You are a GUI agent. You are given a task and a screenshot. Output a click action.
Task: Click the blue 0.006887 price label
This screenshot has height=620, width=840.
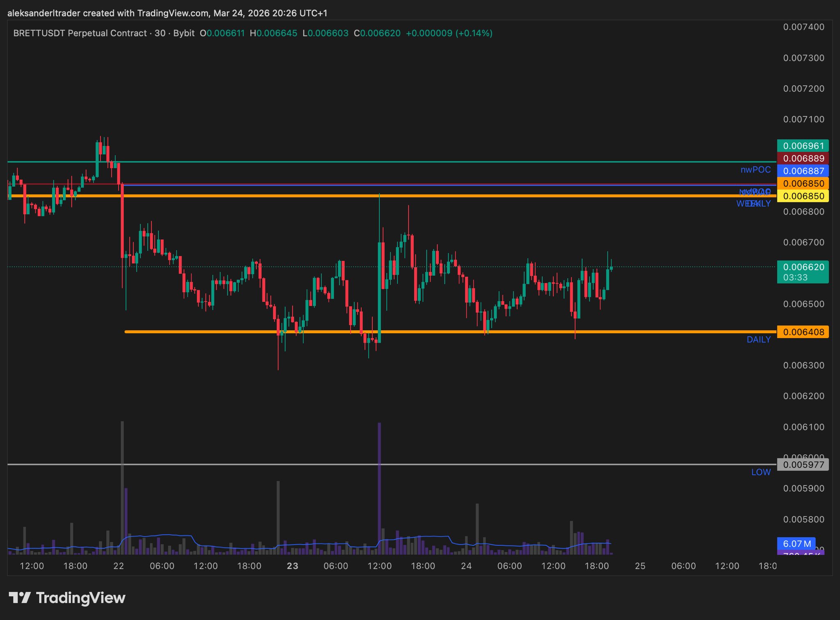click(x=803, y=171)
